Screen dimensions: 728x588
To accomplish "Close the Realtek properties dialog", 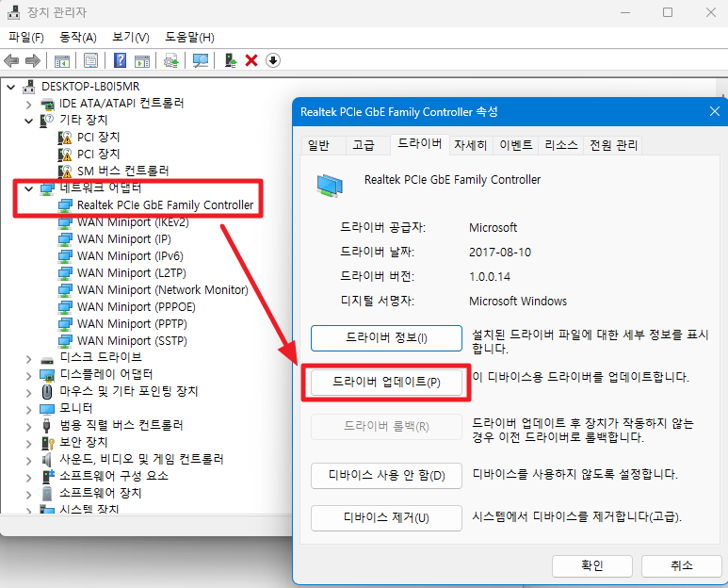I will 715,111.
